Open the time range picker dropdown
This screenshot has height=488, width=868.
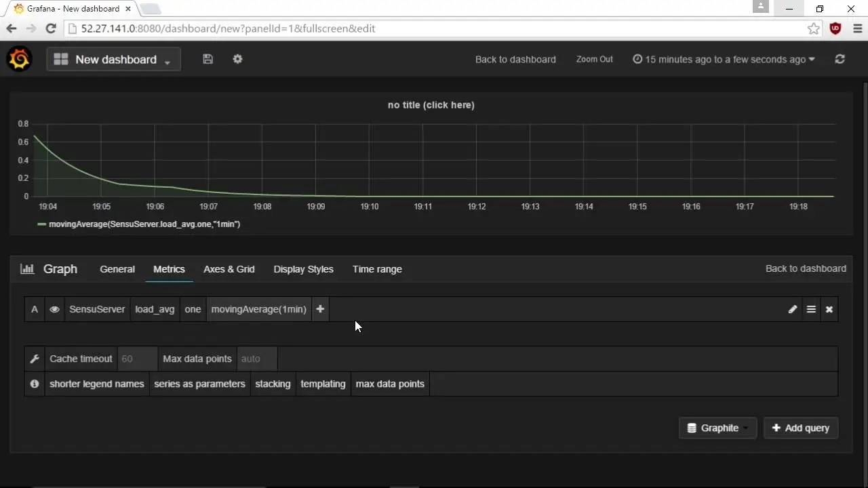724,59
